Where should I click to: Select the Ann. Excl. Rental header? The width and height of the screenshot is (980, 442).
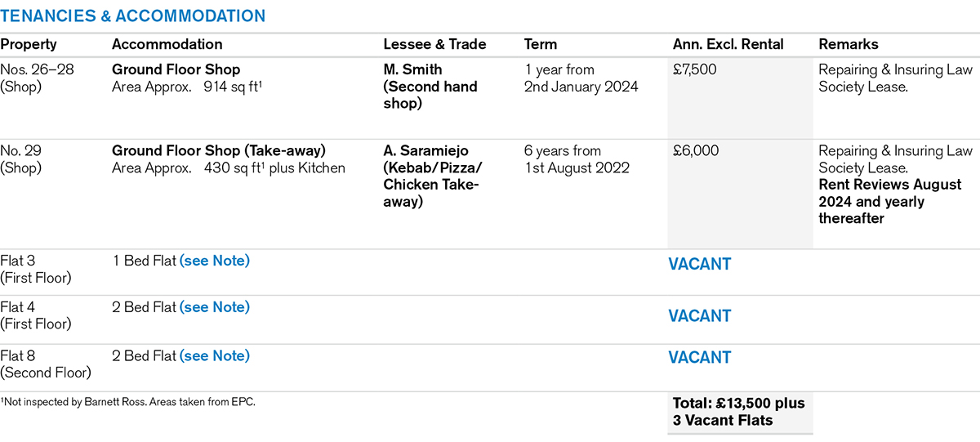pyautogui.click(x=728, y=45)
